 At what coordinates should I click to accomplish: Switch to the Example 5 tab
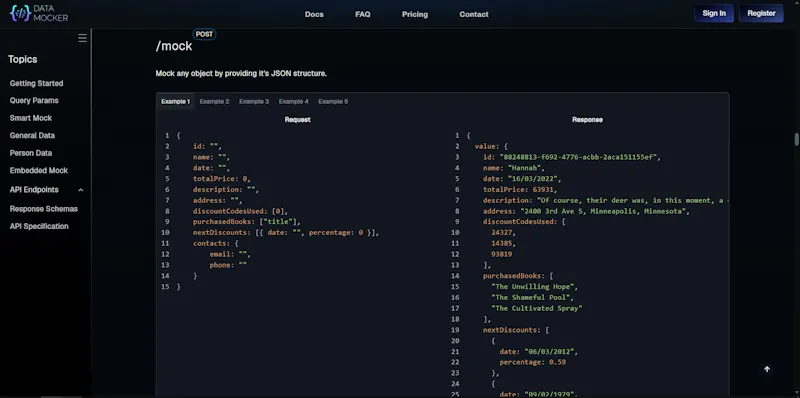(333, 102)
